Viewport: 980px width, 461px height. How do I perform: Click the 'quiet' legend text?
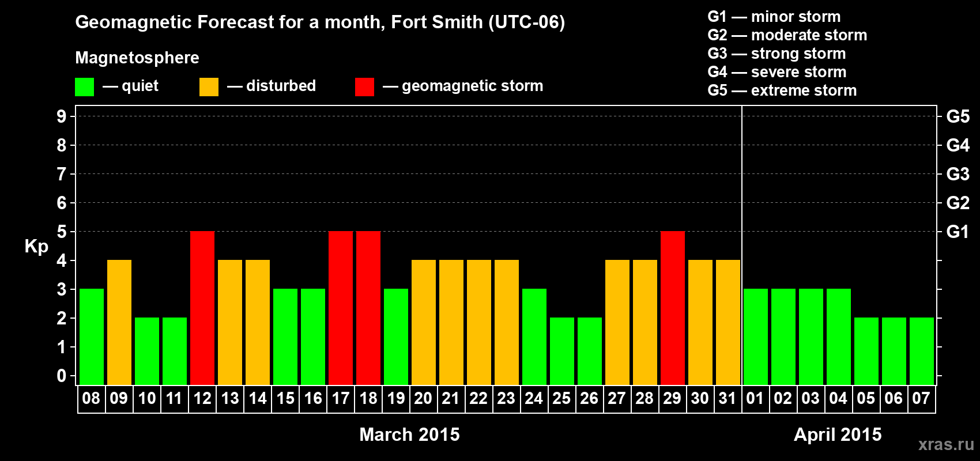[x=140, y=86]
